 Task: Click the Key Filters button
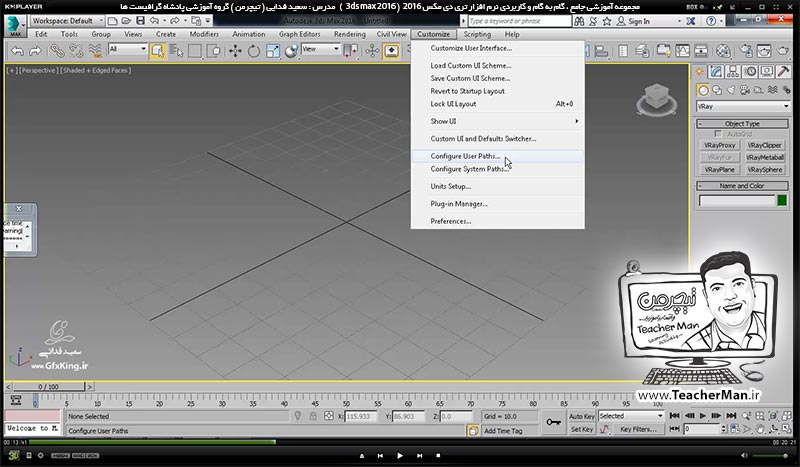tap(638, 429)
